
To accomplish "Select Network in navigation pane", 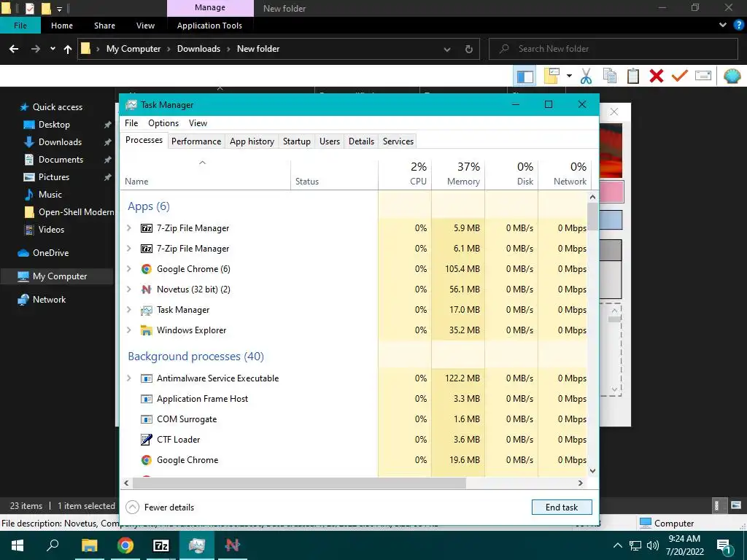I will tap(49, 300).
